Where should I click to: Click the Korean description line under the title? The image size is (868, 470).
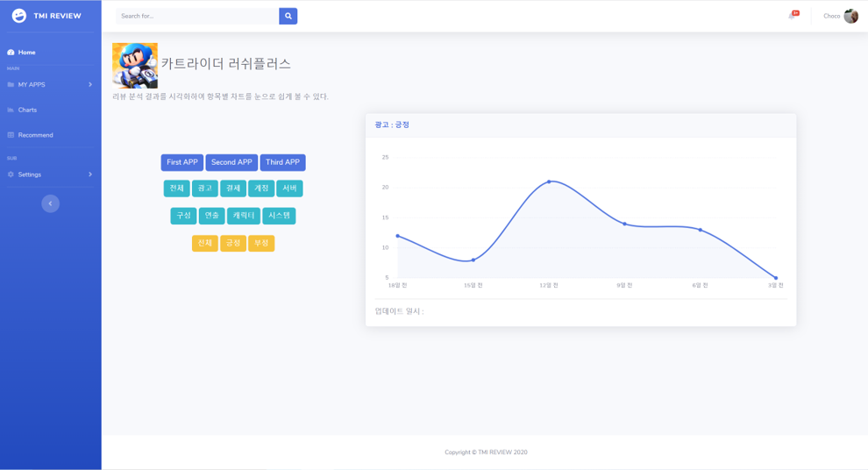[220, 96]
